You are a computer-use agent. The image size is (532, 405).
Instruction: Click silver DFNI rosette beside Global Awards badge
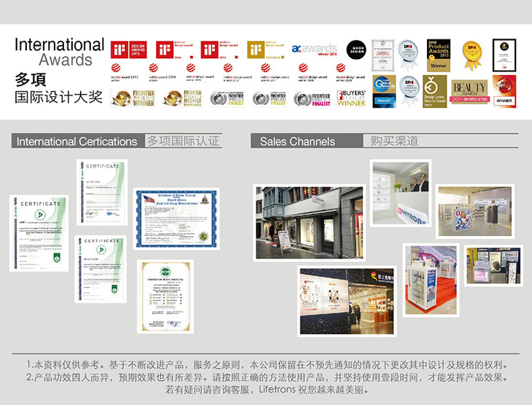point(409,91)
